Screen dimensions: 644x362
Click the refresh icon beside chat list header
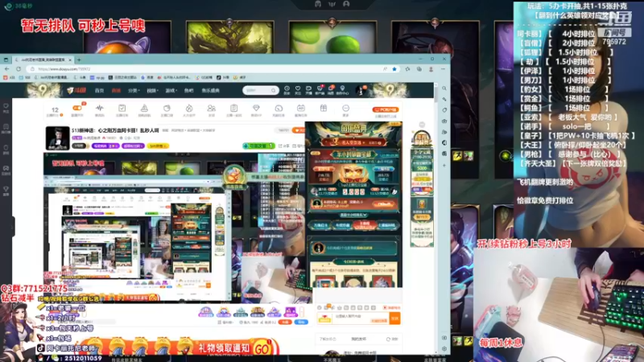click(388, 339)
